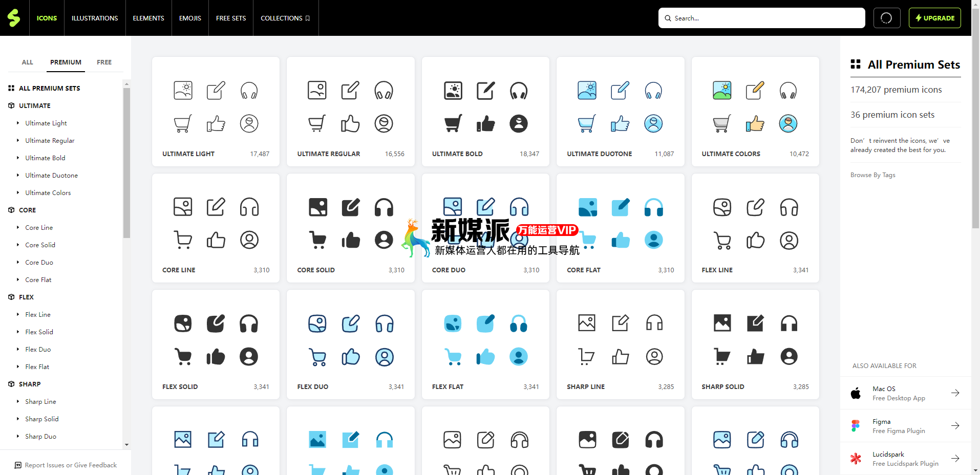Screen dimensions: 980x475
Task: Click the Streamline green S logo
Action: click(x=14, y=18)
